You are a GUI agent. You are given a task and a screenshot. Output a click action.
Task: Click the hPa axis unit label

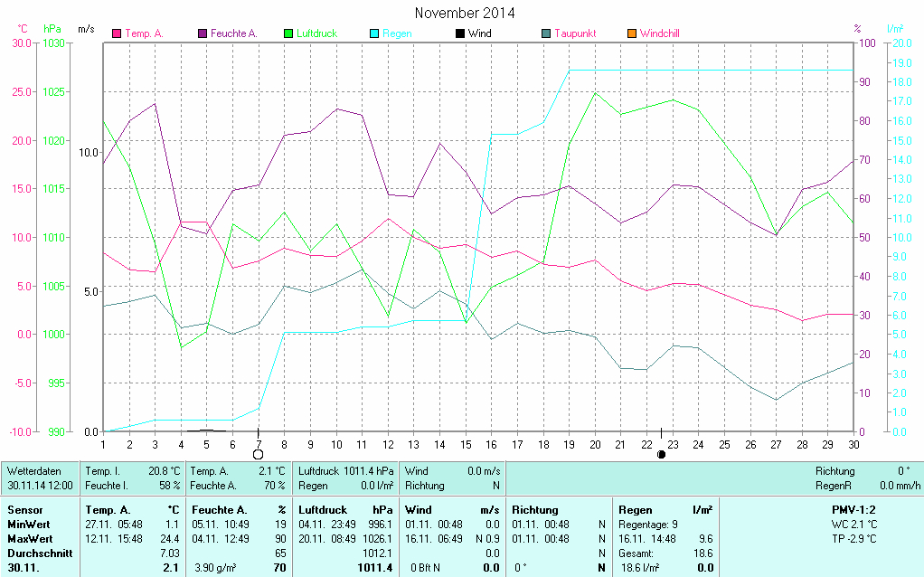pos(52,29)
